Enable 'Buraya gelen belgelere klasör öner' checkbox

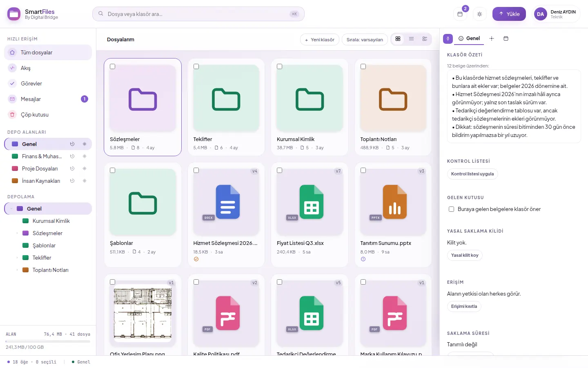click(451, 209)
